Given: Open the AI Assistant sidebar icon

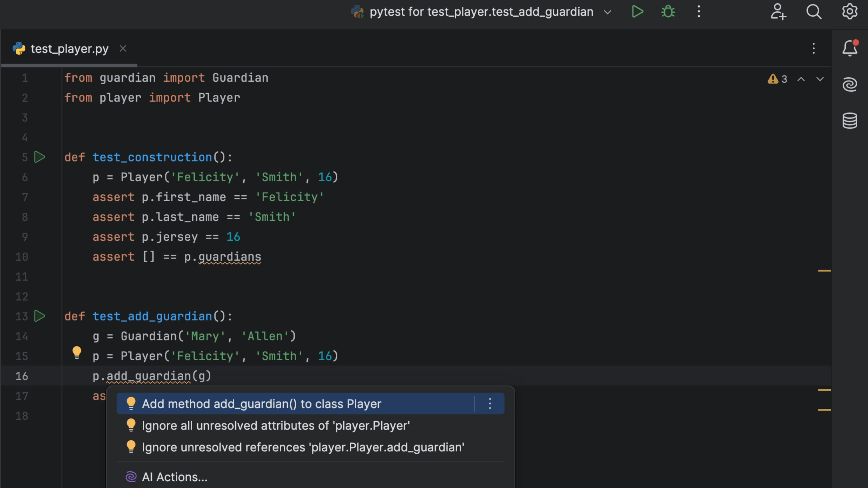Looking at the screenshot, I should tap(850, 84).
